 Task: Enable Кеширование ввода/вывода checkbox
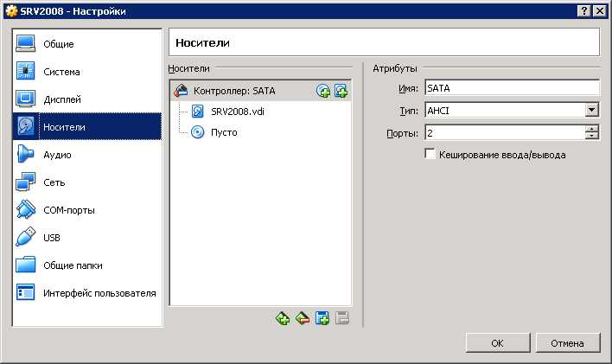(430, 154)
